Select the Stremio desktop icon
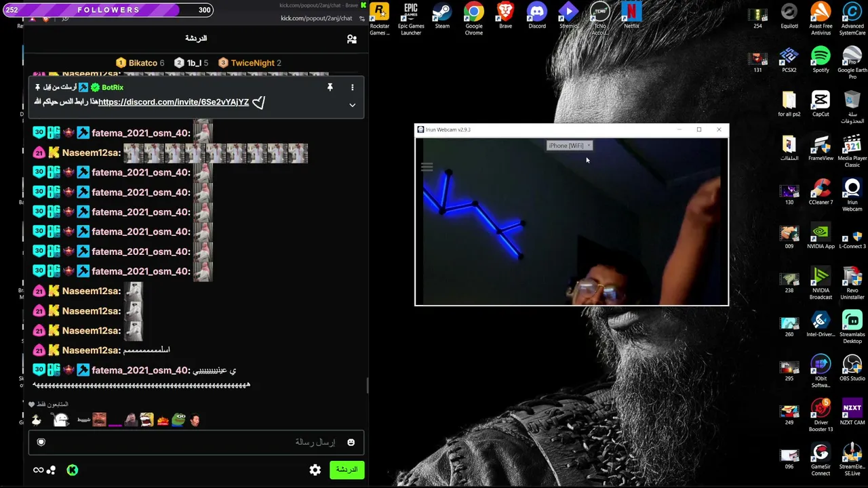The image size is (868, 488). coord(568,17)
